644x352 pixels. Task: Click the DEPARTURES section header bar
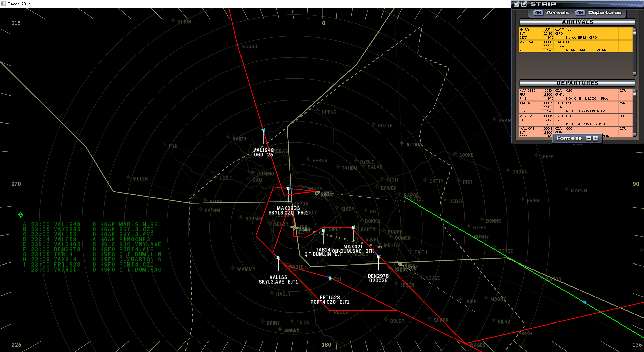point(577,83)
